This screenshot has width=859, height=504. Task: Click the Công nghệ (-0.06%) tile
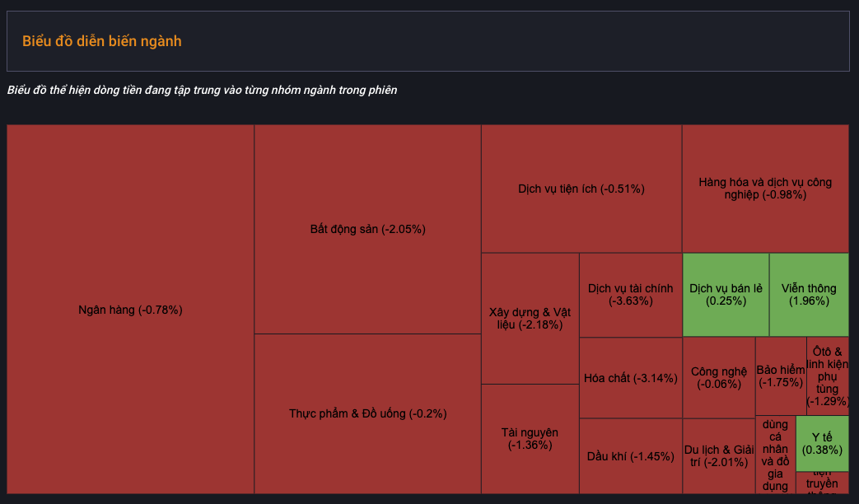(x=719, y=378)
